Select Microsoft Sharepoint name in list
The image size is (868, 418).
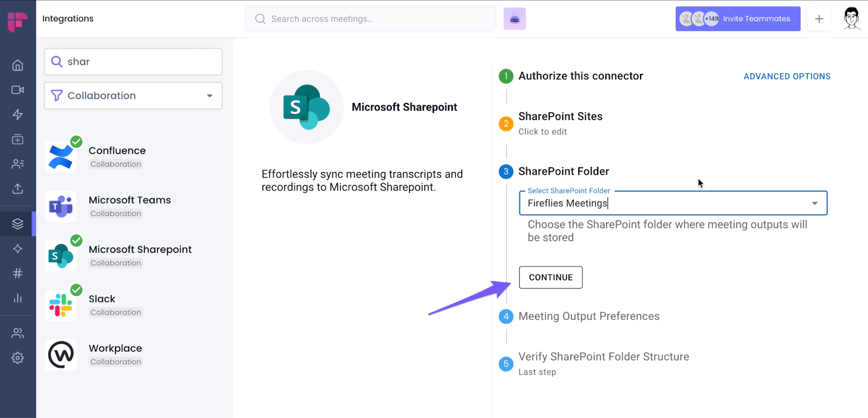point(140,249)
